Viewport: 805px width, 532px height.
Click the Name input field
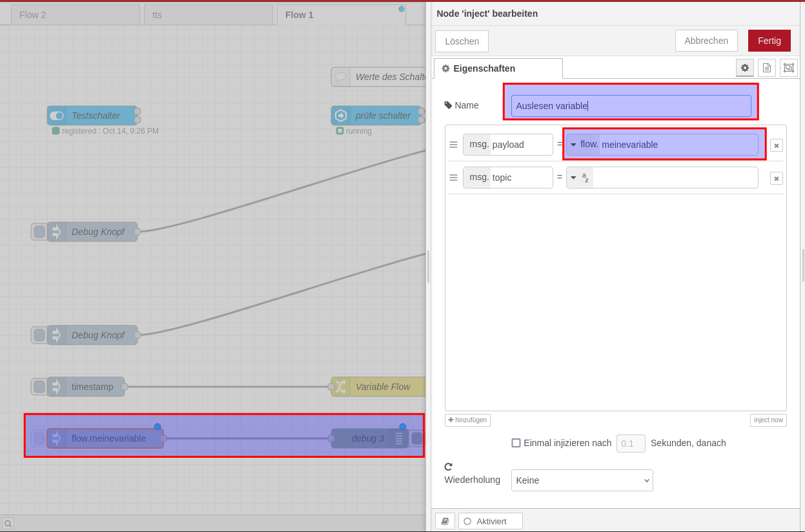(x=631, y=106)
